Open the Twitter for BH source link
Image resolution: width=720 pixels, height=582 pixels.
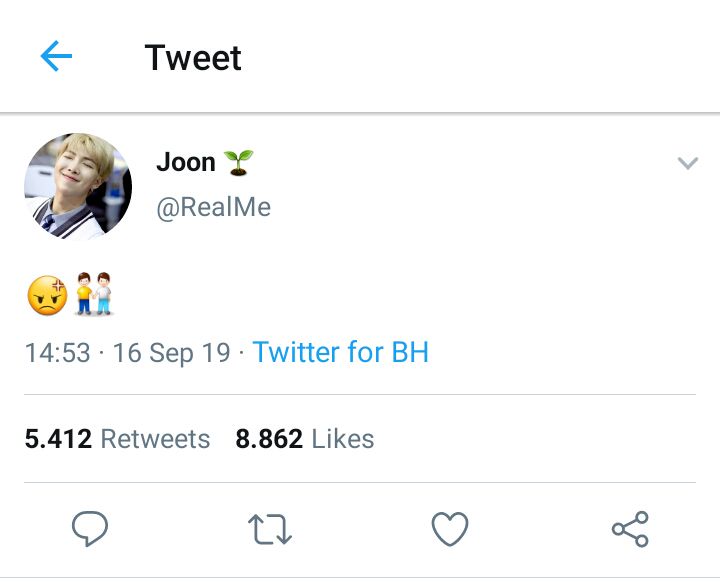(341, 352)
